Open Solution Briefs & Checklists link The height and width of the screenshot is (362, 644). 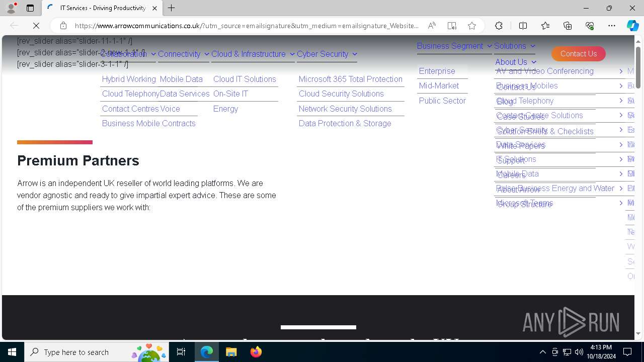tap(545, 132)
